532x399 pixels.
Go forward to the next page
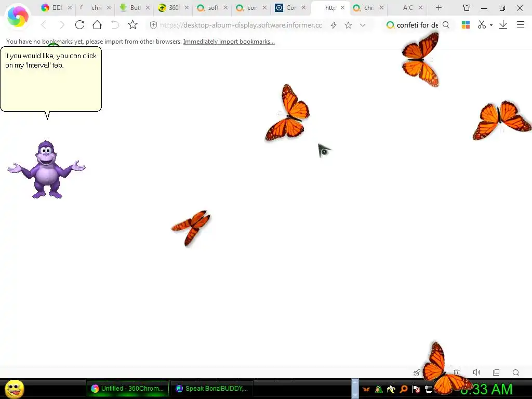coord(62,25)
